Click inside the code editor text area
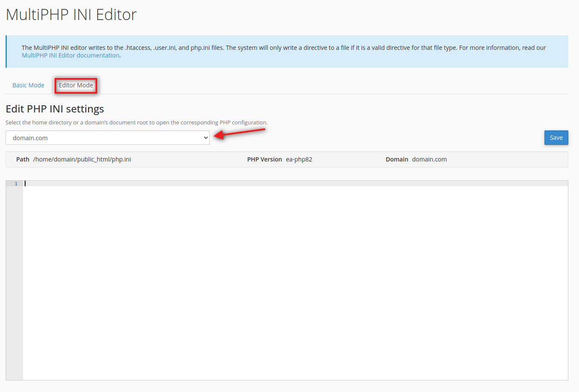This screenshot has height=392, width=579. pyautogui.click(x=295, y=280)
